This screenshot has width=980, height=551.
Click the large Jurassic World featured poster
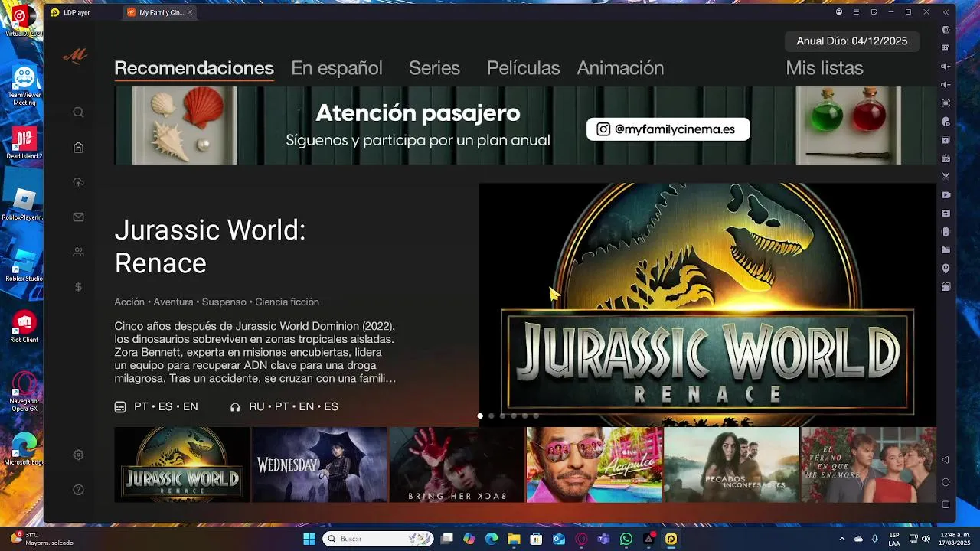pyautogui.click(x=707, y=304)
